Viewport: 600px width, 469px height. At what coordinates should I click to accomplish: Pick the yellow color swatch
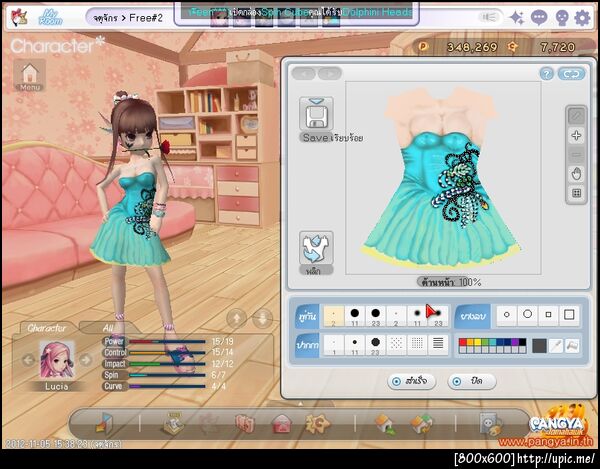tap(478, 342)
